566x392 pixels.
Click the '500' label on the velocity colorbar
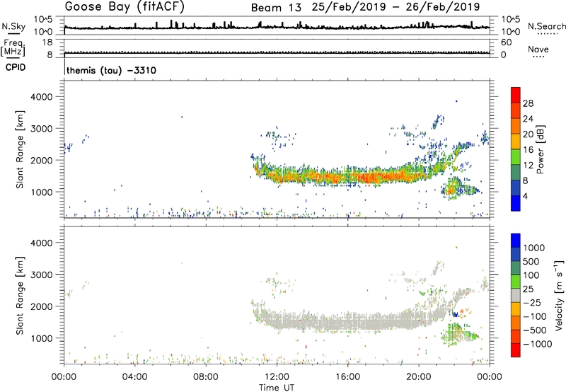531,262
